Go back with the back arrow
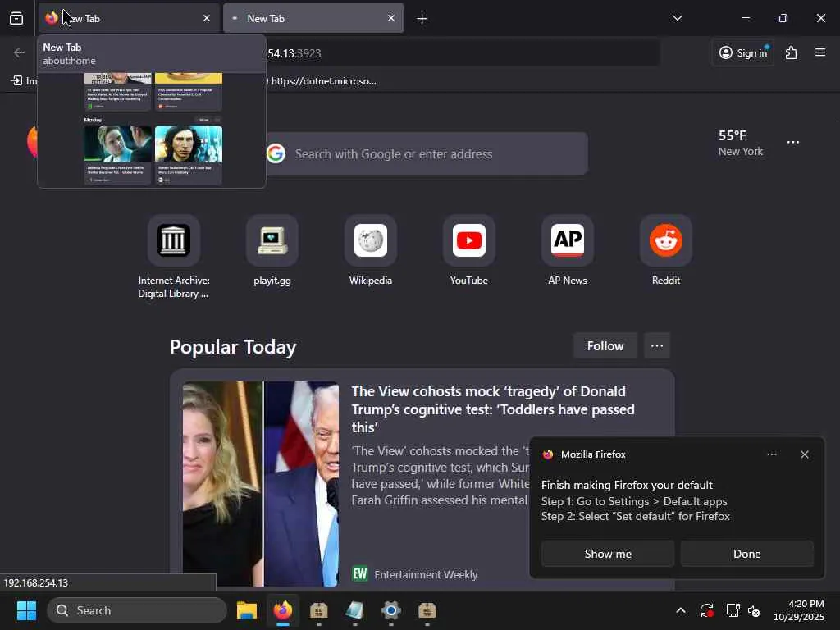 pyautogui.click(x=20, y=52)
